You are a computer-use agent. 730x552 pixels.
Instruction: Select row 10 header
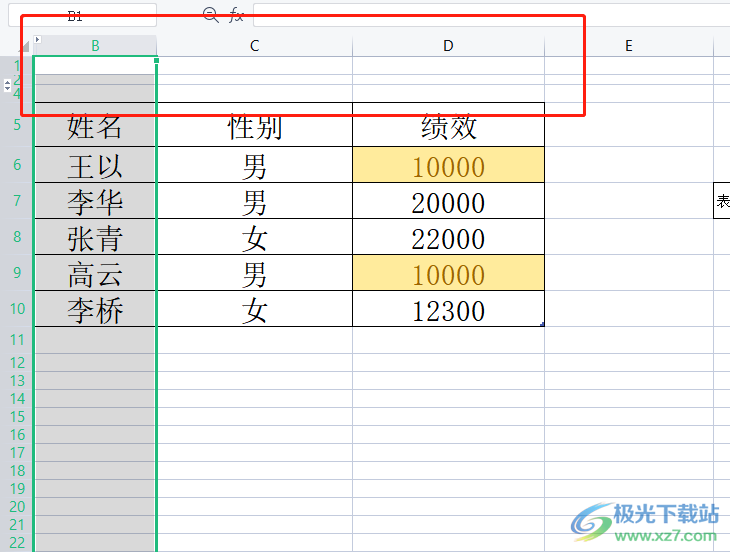(x=17, y=309)
